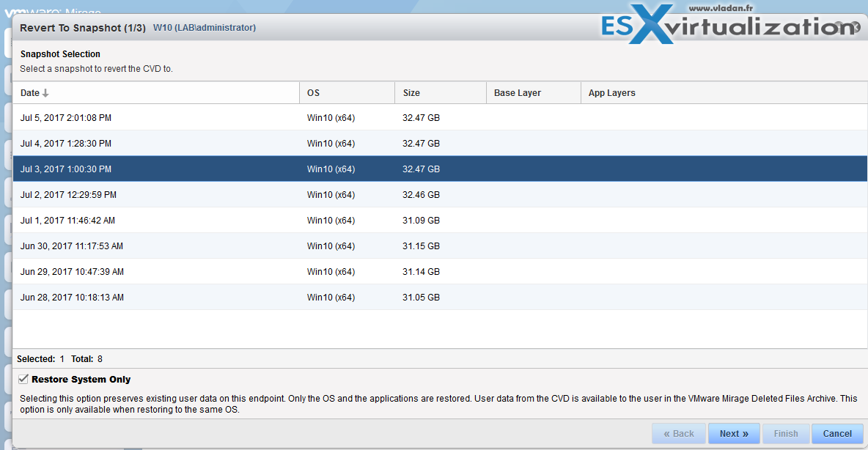Click Win10 (x64) in the Jul 4 row
This screenshot has width=868, height=450.
click(x=331, y=144)
